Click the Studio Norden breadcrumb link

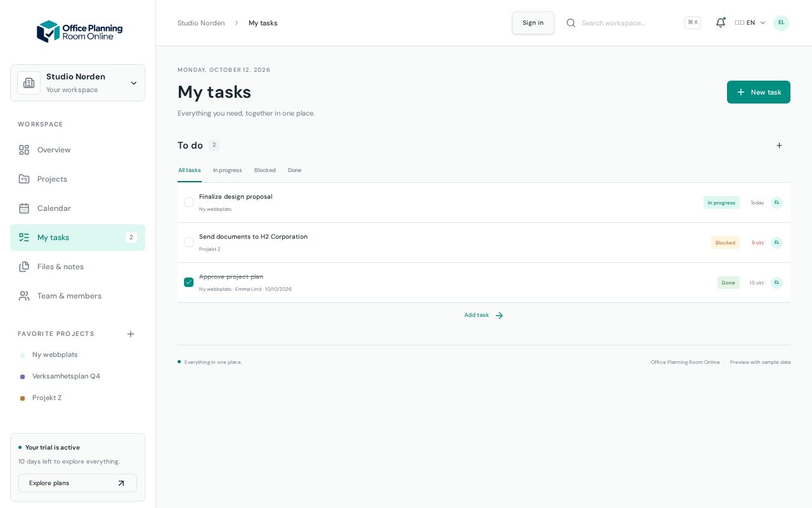pos(201,23)
